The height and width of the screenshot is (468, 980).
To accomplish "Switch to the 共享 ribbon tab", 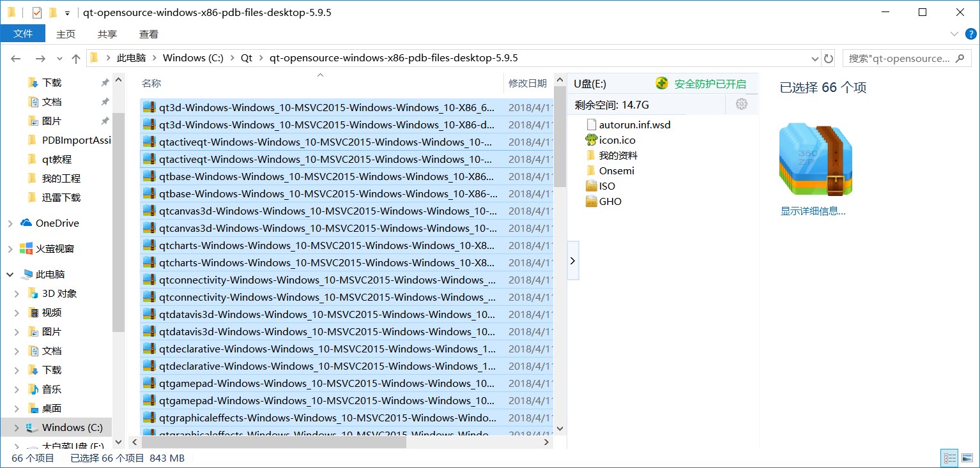I will coord(107,34).
